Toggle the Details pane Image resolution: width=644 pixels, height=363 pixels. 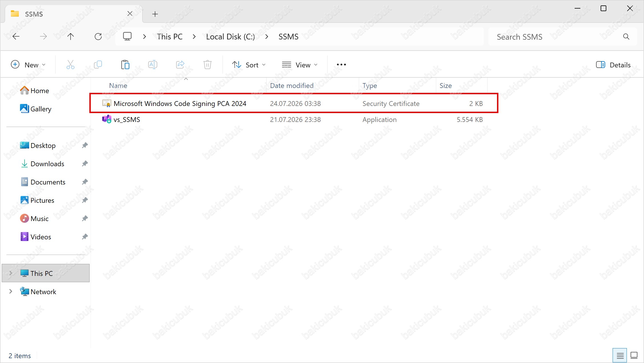point(613,65)
